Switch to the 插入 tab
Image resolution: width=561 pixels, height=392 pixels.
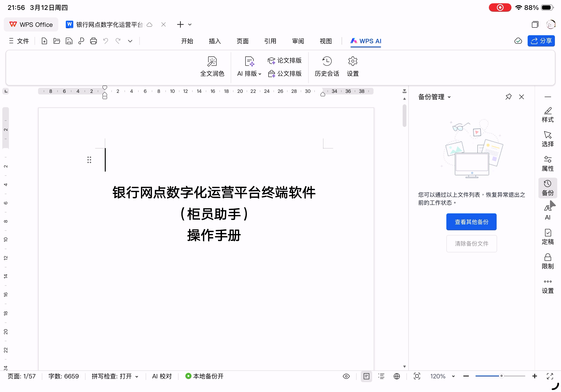pyautogui.click(x=215, y=41)
